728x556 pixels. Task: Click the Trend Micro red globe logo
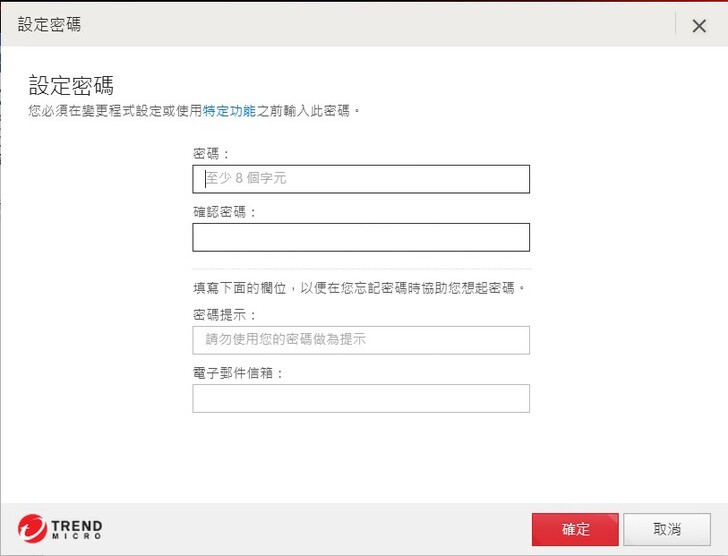[31, 529]
